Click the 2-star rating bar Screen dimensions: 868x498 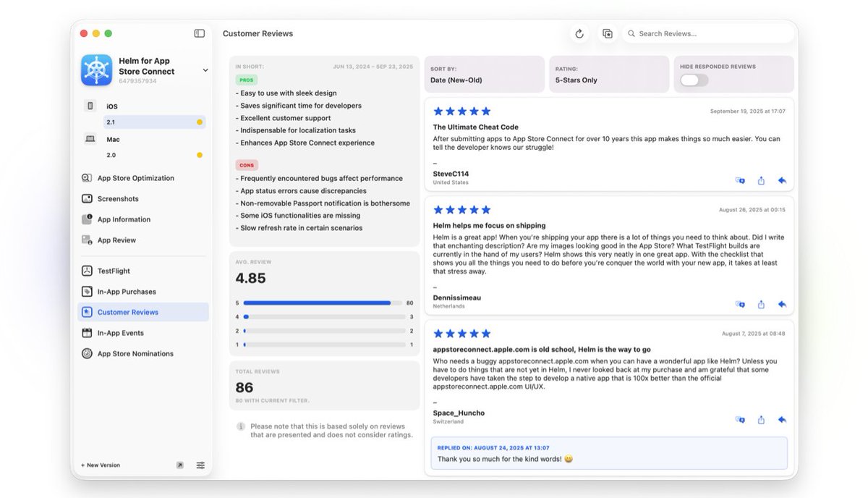pyautogui.click(x=324, y=331)
